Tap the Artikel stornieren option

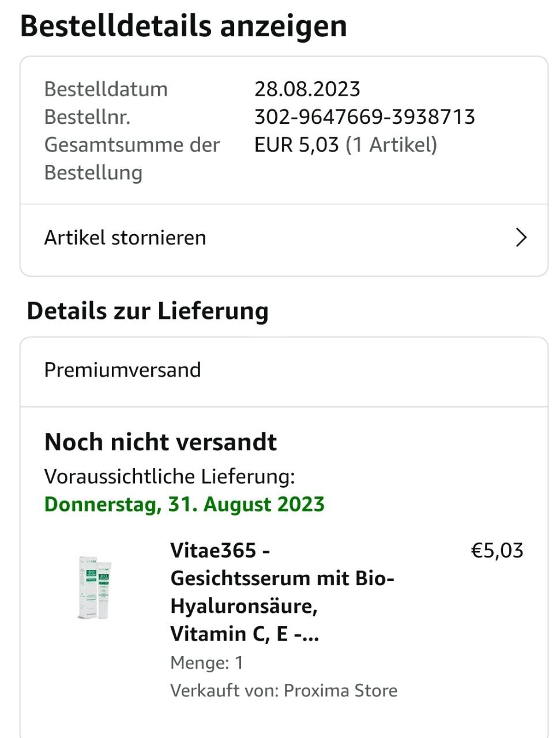click(125, 238)
